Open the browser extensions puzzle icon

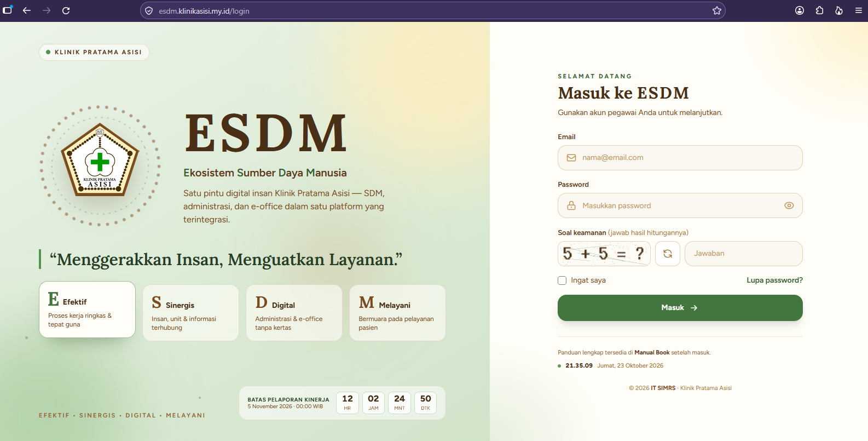coord(819,10)
